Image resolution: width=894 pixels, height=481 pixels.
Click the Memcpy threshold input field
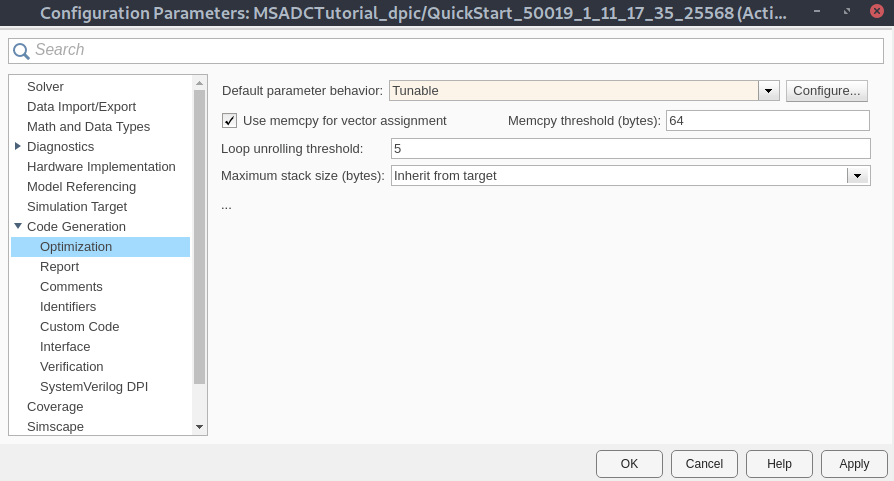(767, 121)
